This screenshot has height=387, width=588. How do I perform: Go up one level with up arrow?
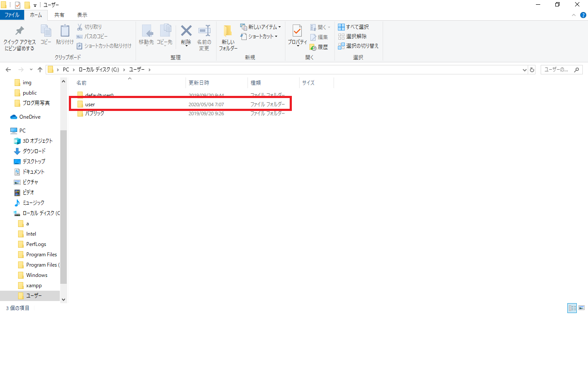[40, 70]
